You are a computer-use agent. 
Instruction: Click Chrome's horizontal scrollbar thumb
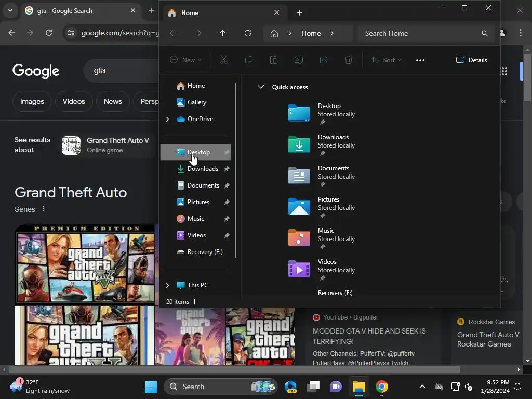pyautogui.click(x=234, y=369)
